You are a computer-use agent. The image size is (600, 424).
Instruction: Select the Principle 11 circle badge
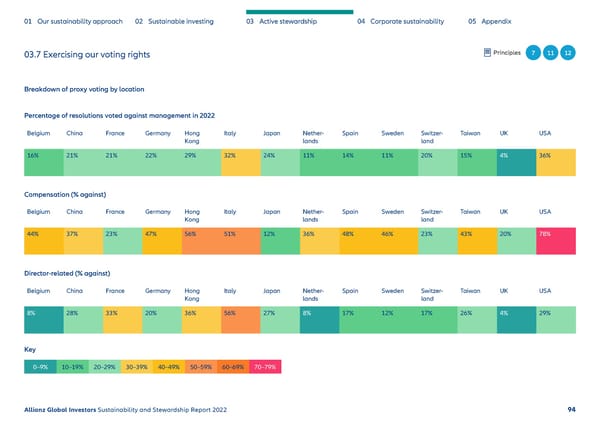click(x=552, y=52)
